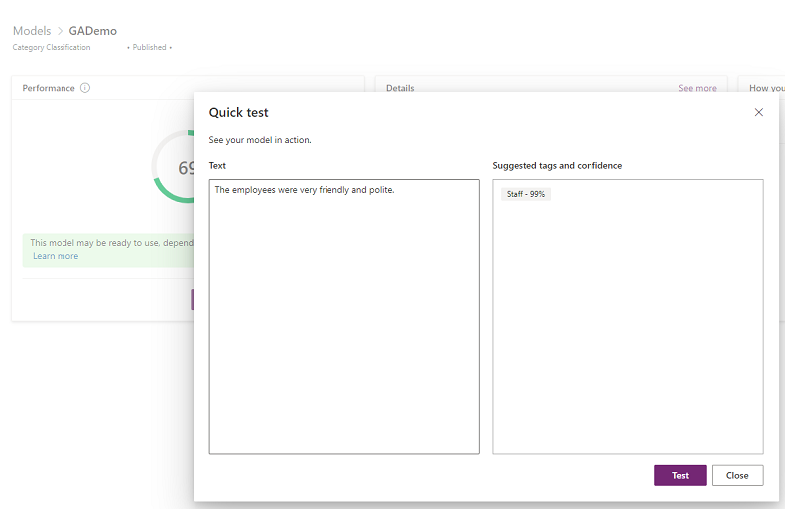Focus the Text input box

(x=344, y=316)
